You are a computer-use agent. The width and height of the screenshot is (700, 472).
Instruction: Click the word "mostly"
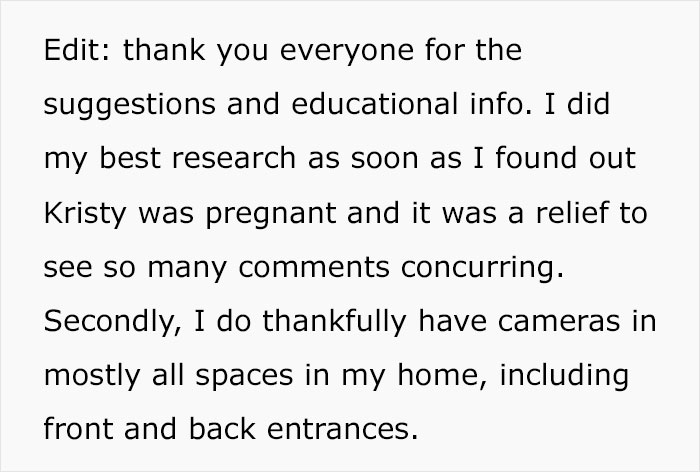[92, 376]
